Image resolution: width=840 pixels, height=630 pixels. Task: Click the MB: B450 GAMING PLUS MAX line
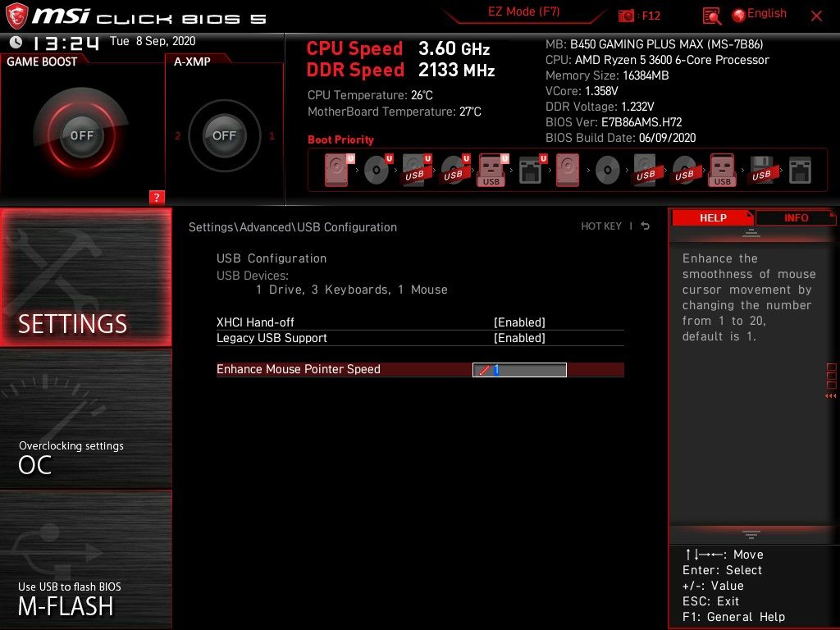coord(654,44)
